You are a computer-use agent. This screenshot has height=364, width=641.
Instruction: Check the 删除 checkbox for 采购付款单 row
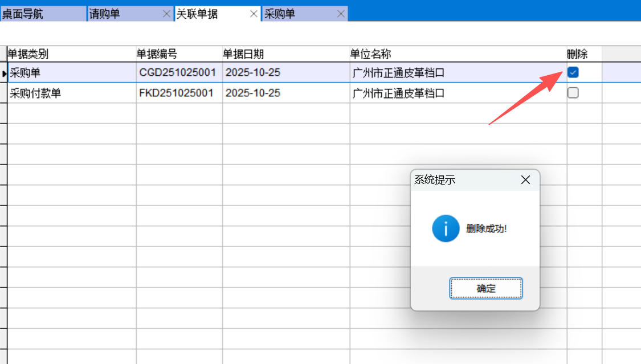click(x=573, y=93)
